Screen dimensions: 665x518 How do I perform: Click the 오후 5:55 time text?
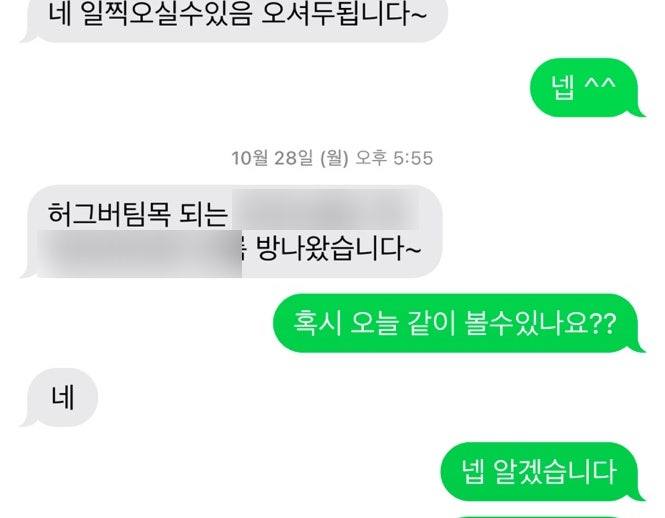click(x=394, y=158)
